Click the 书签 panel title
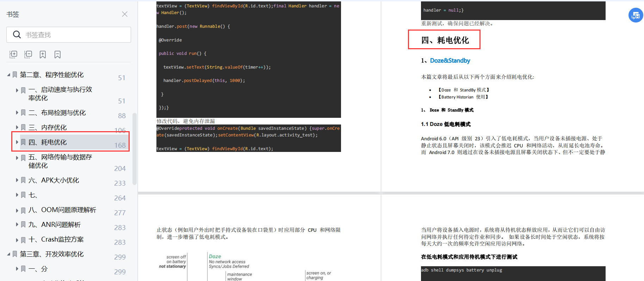Viewport: 644px width, 281px height. pos(13,14)
